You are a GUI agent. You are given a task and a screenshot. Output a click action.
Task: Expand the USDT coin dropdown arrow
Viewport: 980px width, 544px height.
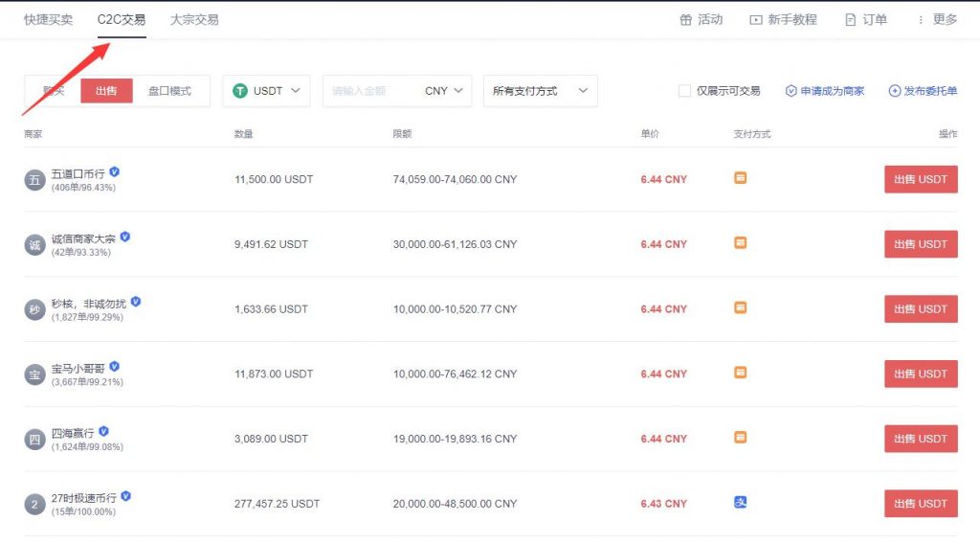click(296, 91)
